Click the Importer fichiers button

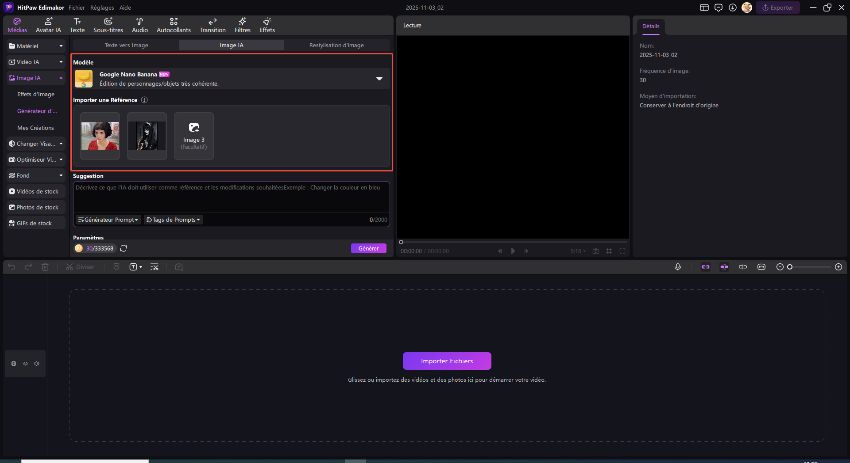coord(447,361)
